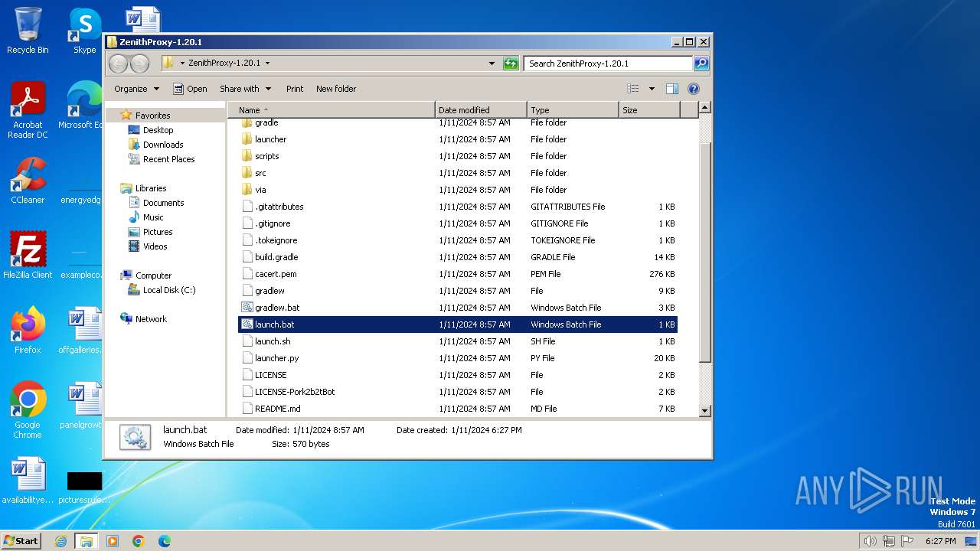
Task: Sort by the Name column header
Action: coord(332,110)
